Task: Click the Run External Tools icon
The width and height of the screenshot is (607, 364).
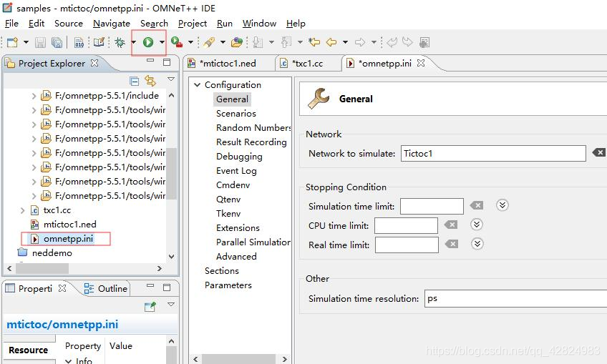Action: (177, 42)
